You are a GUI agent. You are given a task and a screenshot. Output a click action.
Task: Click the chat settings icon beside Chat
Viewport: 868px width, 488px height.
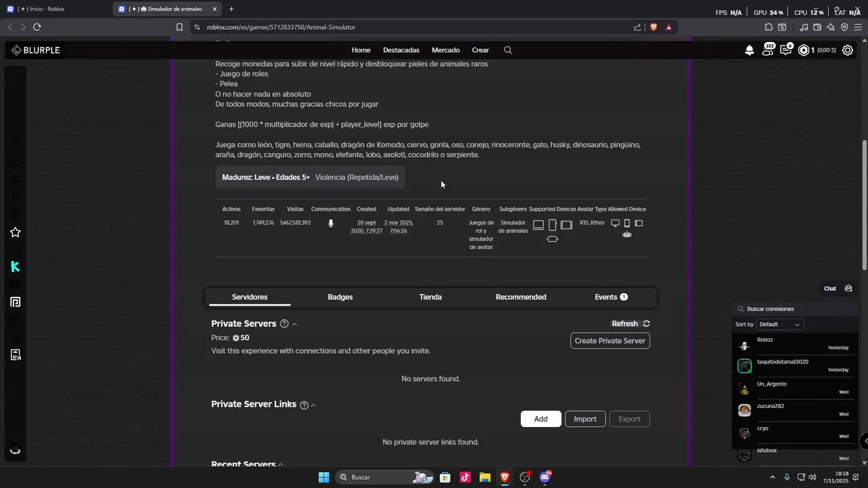pos(848,289)
